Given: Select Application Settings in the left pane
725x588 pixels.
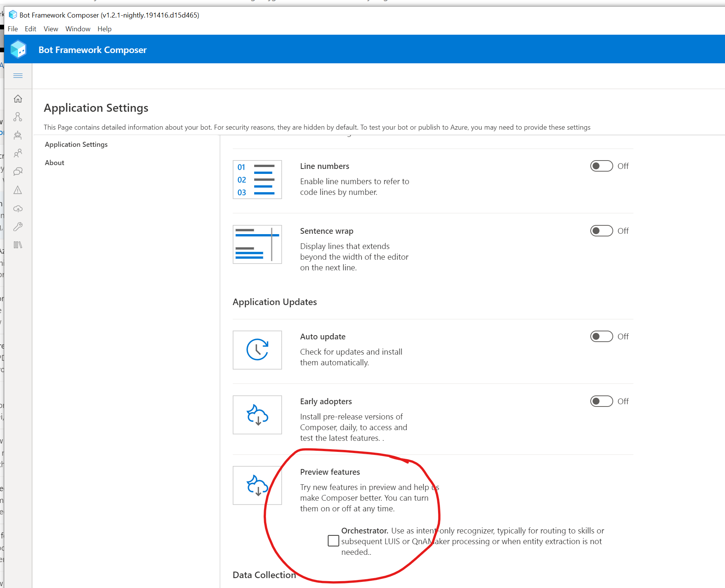Looking at the screenshot, I should click(x=76, y=144).
